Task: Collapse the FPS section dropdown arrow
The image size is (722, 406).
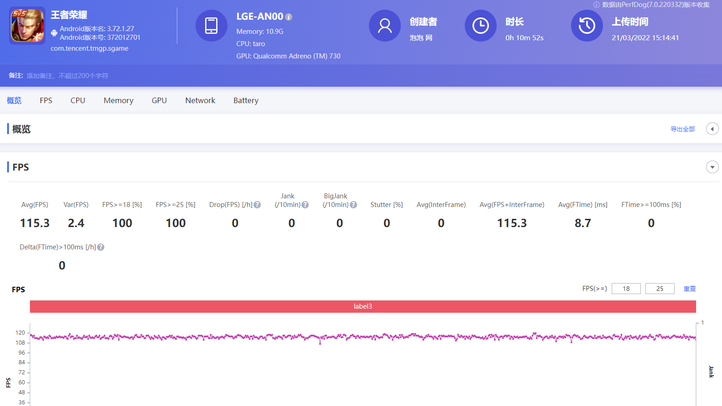Action: point(712,167)
